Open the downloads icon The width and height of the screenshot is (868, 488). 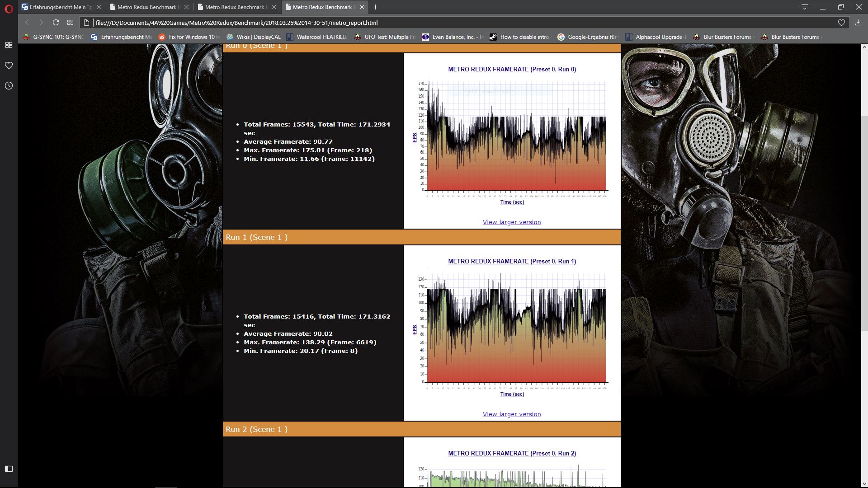858,23
